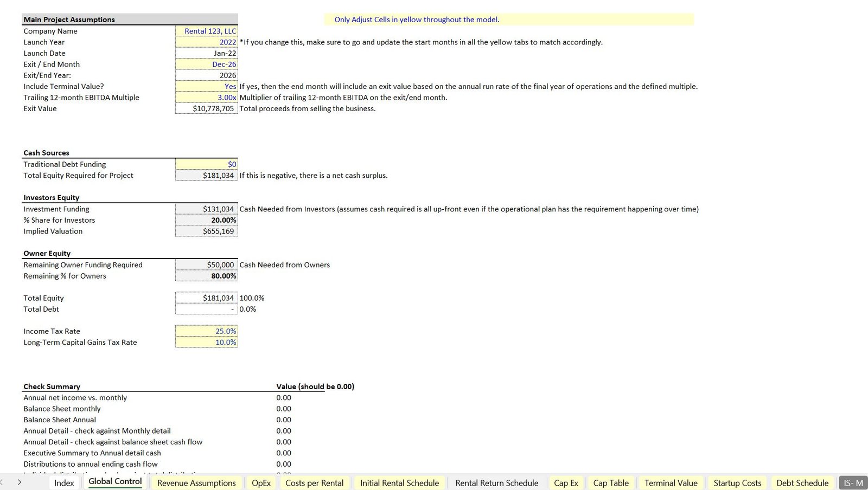Open the Index sheet tab

64,483
